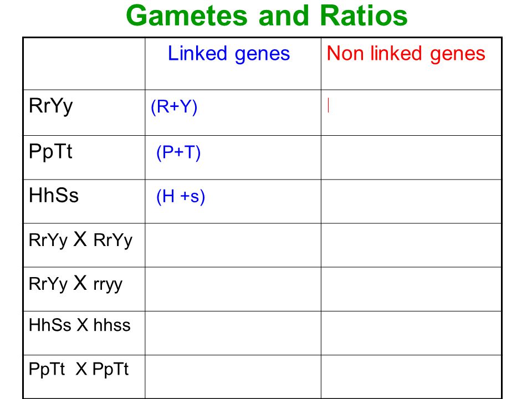
Task: Click the (H +s) linked genes entry
Action: pyautogui.click(x=181, y=196)
